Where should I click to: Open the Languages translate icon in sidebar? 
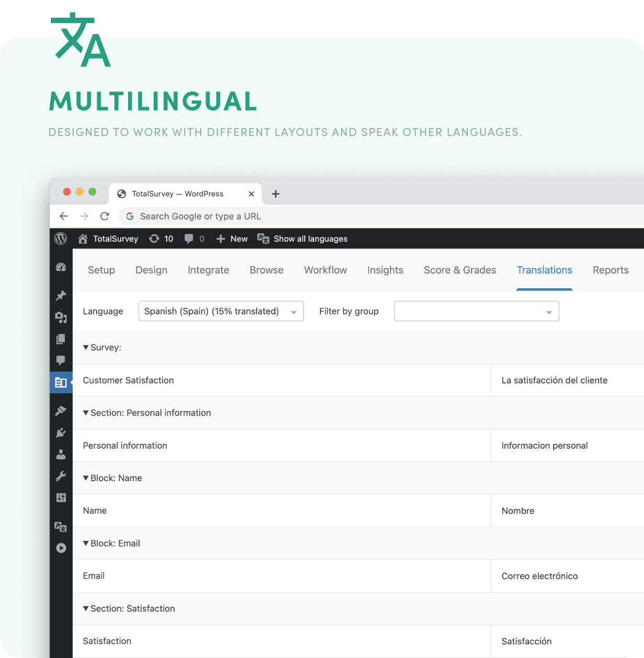tap(61, 526)
